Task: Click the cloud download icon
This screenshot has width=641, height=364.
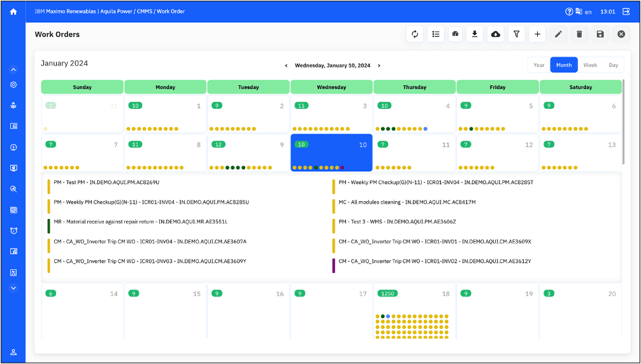Action: 496,34
